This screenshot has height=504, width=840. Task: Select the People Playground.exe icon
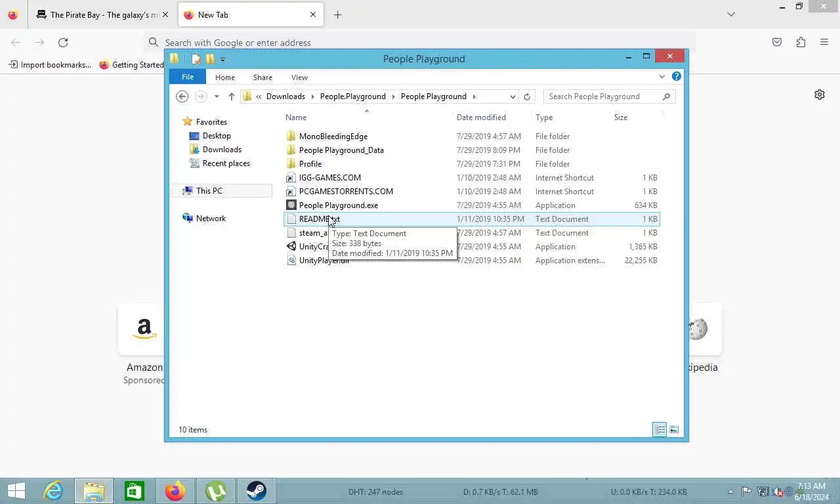[291, 205]
